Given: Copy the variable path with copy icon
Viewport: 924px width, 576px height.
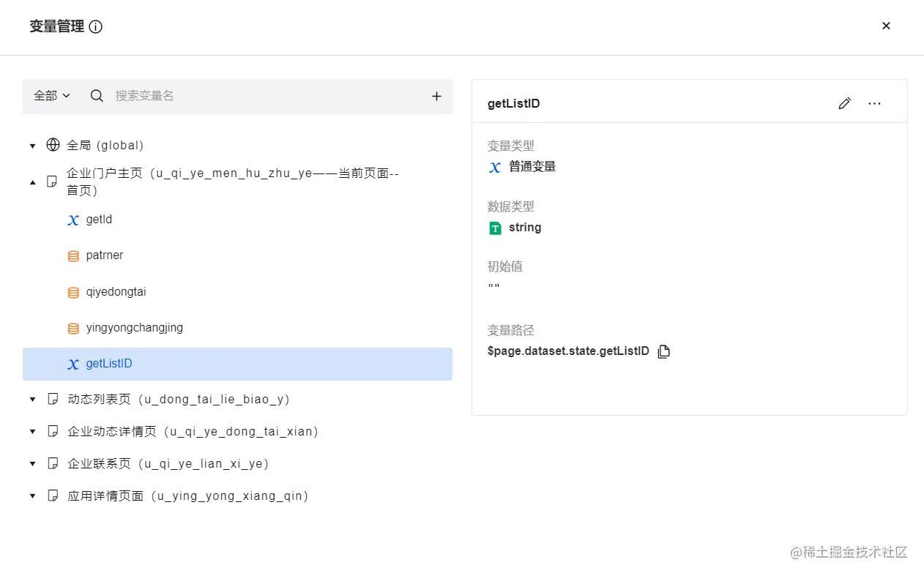Looking at the screenshot, I should pos(663,351).
